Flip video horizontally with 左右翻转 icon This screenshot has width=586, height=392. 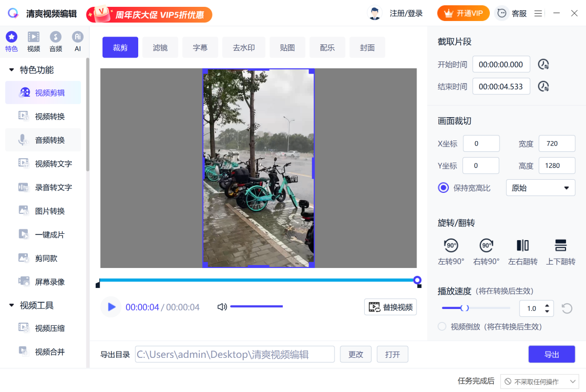[x=523, y=246]
